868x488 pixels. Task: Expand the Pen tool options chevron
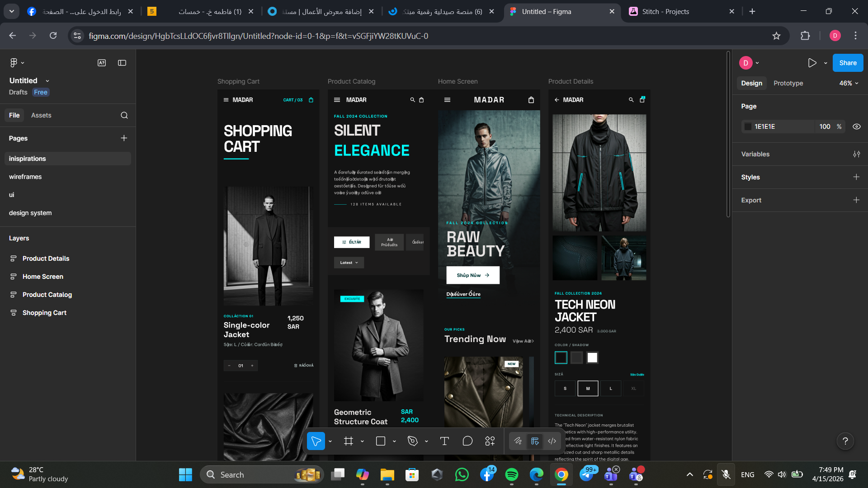point(426,441)
